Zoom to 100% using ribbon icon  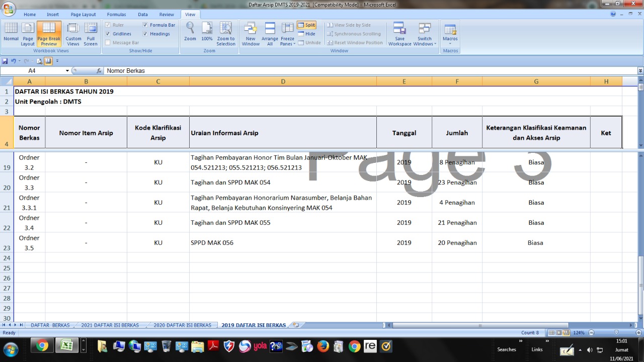point(207,34)
